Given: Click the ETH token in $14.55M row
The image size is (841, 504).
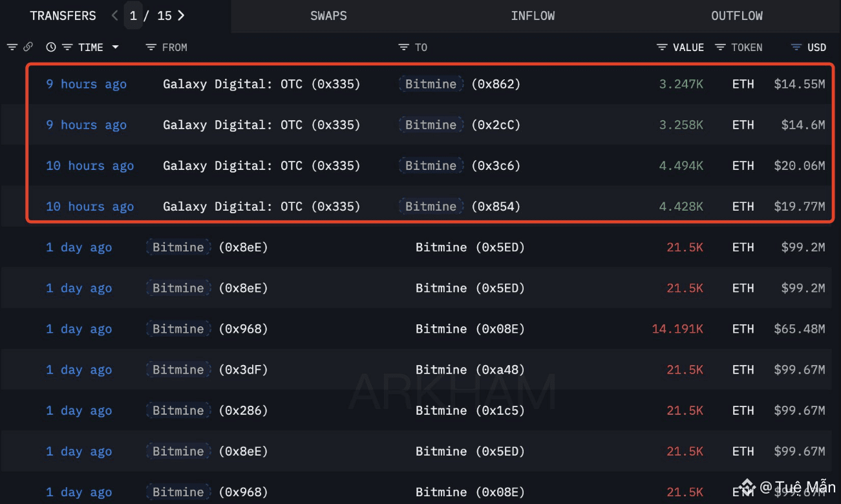Looking at the screenshot, I should pos(743,84).
